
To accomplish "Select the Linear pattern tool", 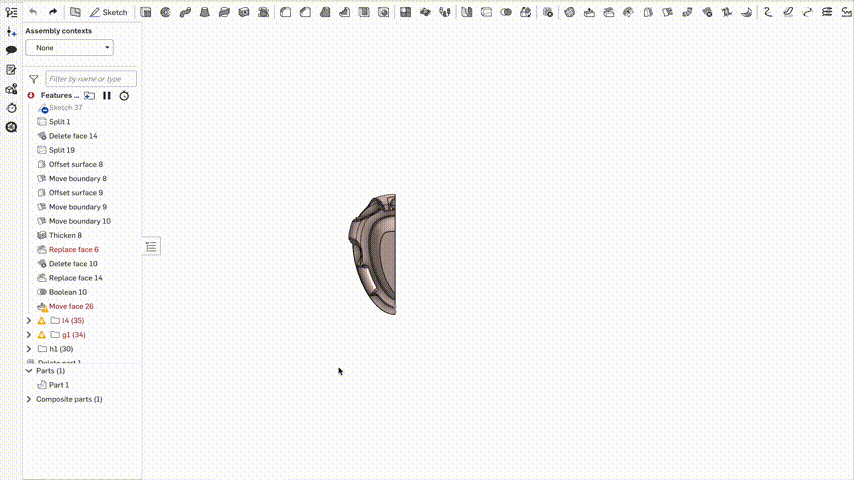I will (405, 12).
